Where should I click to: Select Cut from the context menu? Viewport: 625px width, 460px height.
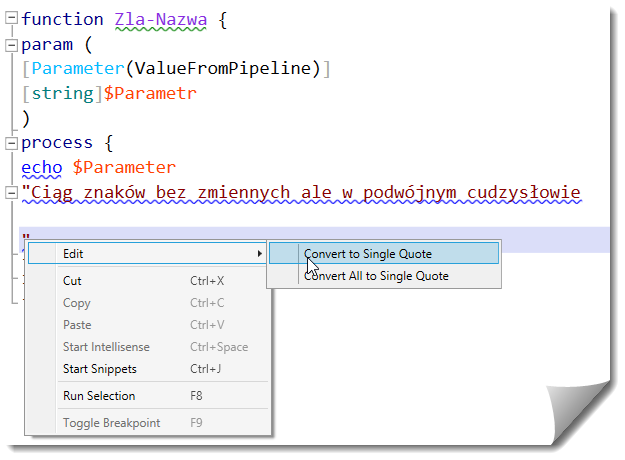point(73,281)
